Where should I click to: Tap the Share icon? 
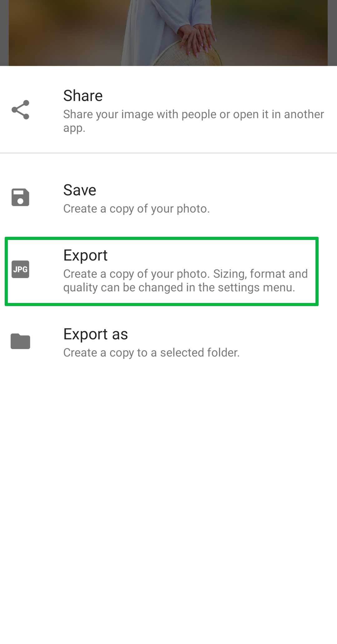20,110
